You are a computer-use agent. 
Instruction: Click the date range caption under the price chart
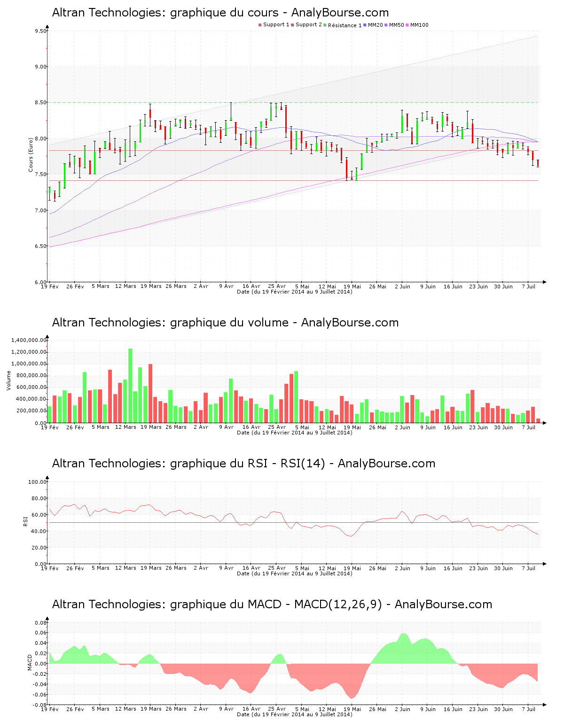(x=295, y=292)
